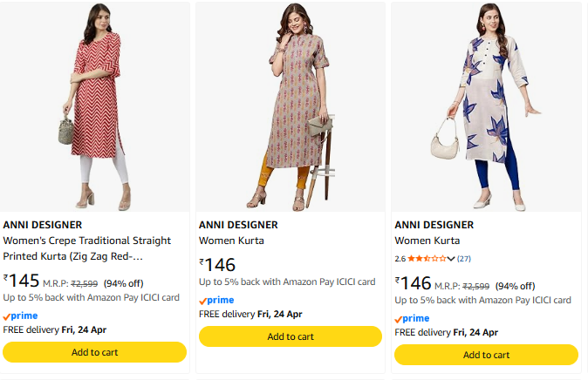Click the prime badge on the middle product card

(216, 300)
